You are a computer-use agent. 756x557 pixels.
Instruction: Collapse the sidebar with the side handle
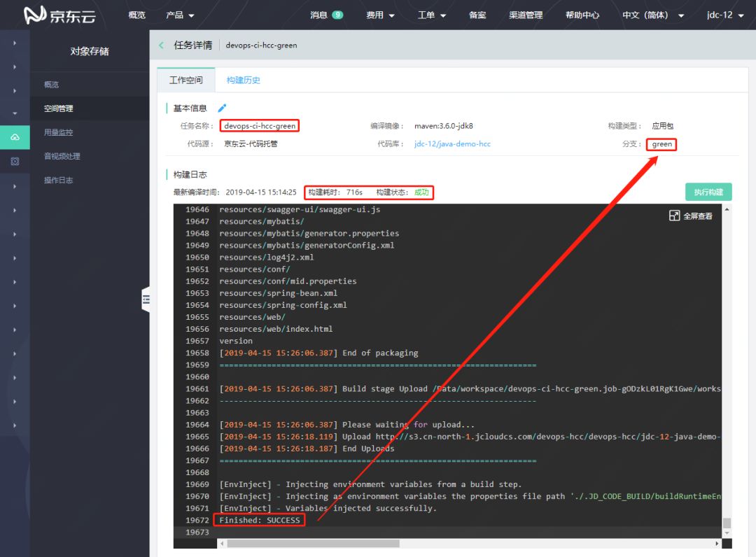pos(146,299)
